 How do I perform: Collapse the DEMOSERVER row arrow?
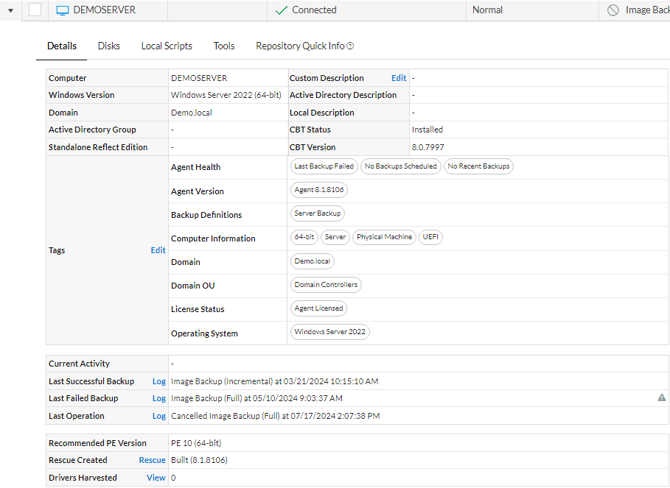click(12, 10)
